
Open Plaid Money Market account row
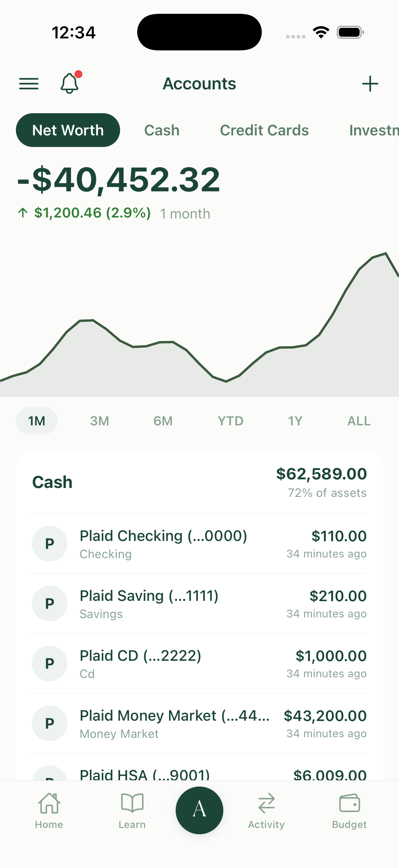[199, 723]
